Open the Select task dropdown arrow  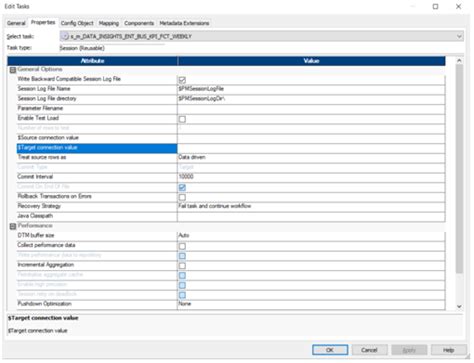pos(459,36)
